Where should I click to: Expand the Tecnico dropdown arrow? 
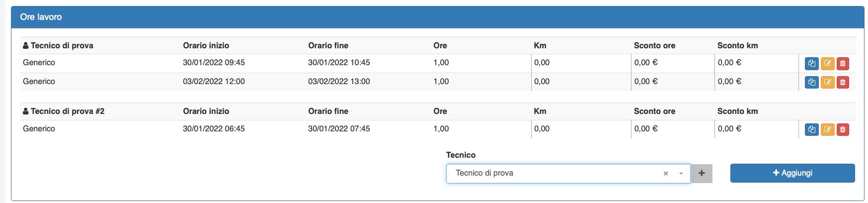681,174
